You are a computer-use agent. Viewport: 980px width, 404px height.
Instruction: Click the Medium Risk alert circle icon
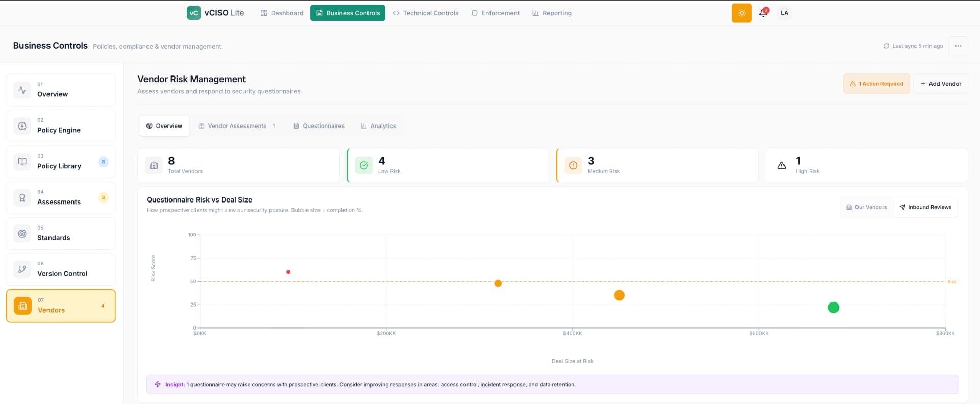click(573, 165)
